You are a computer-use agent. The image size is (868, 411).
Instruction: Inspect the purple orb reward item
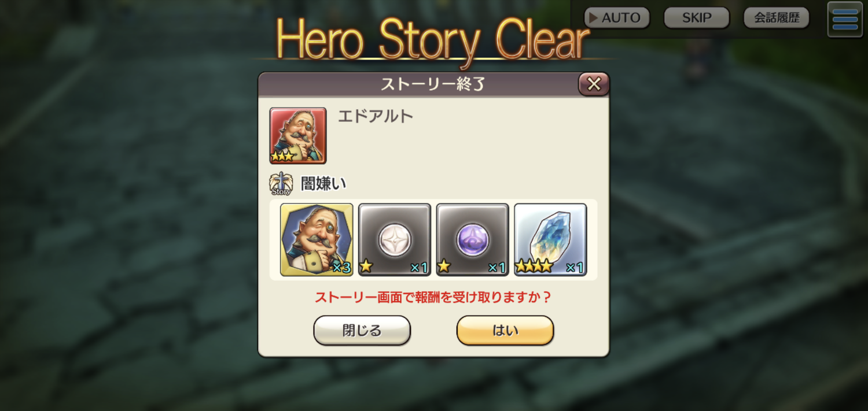click(x=473, y=239)
